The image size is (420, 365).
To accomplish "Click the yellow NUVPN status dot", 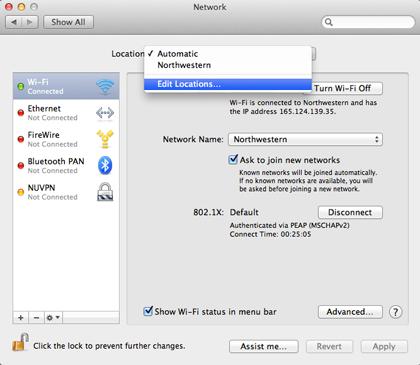I will pyautogui.click(x=21, y=192).
